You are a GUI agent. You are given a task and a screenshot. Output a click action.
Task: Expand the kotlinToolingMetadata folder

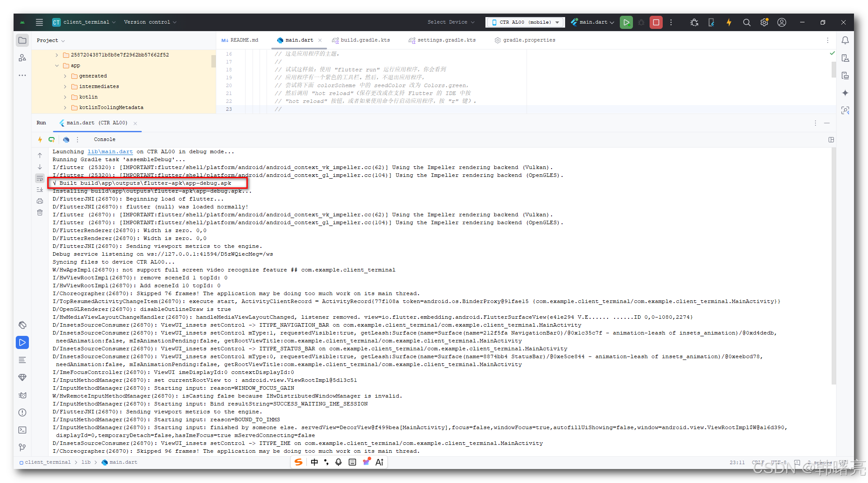tap(65, 108)
